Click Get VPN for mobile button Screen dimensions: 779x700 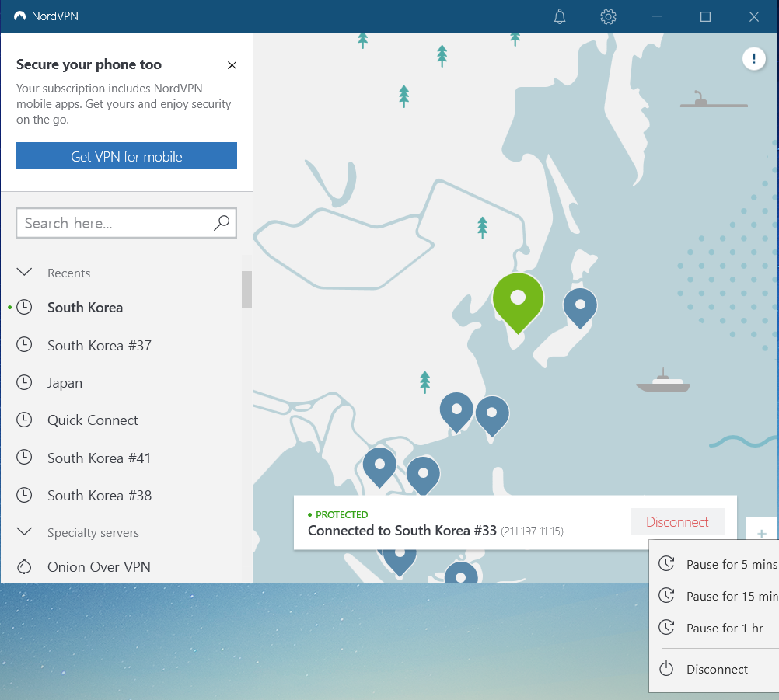pos(127,156)
